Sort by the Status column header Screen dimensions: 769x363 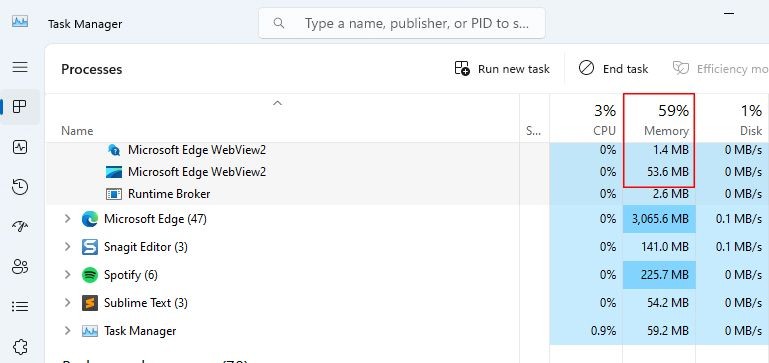pos(534,131)
